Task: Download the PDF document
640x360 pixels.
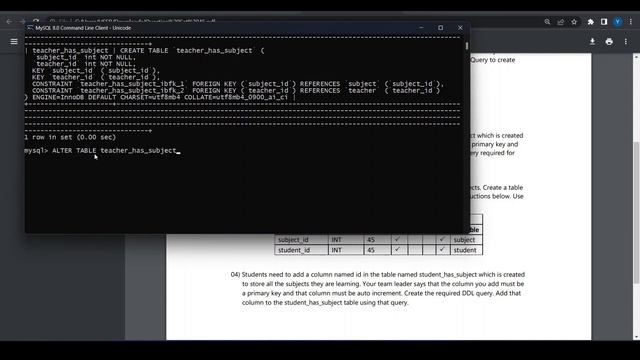Action: pyautogui.click(x=592, y=42)
